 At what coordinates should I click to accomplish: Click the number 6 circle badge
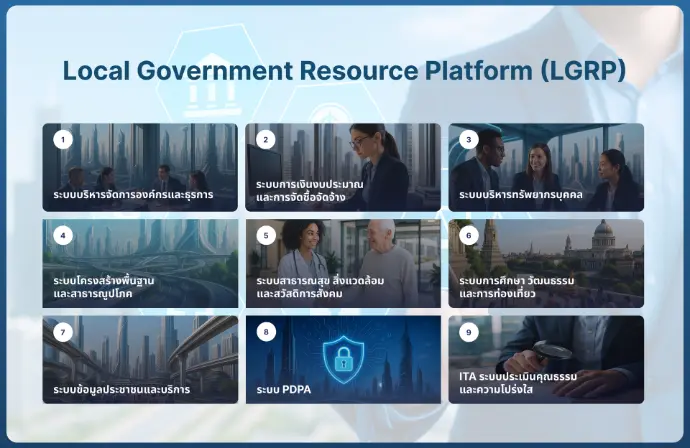(x=469, y=236)
